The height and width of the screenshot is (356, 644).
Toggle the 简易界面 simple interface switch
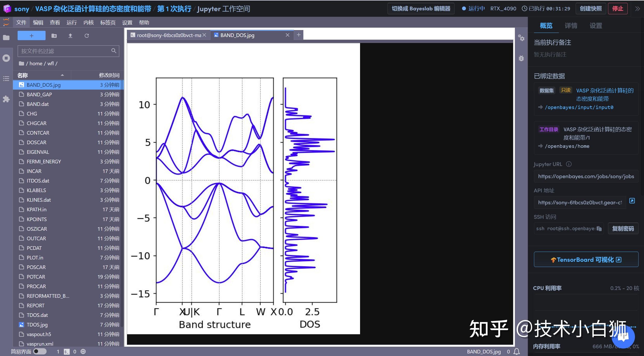pyautogui.click(x=40, y=351)
